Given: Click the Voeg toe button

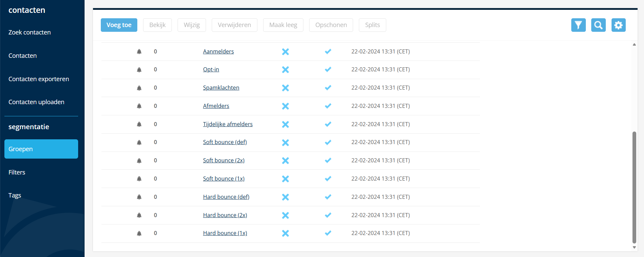Looking at the screenshot, I should tap(119, 25).
